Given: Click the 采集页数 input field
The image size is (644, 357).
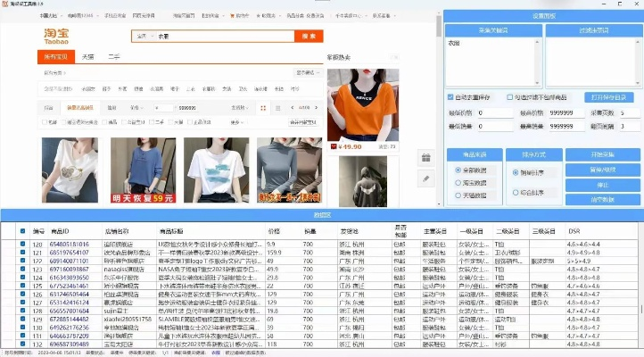Looking at the screenshot, I should [630, 112].
